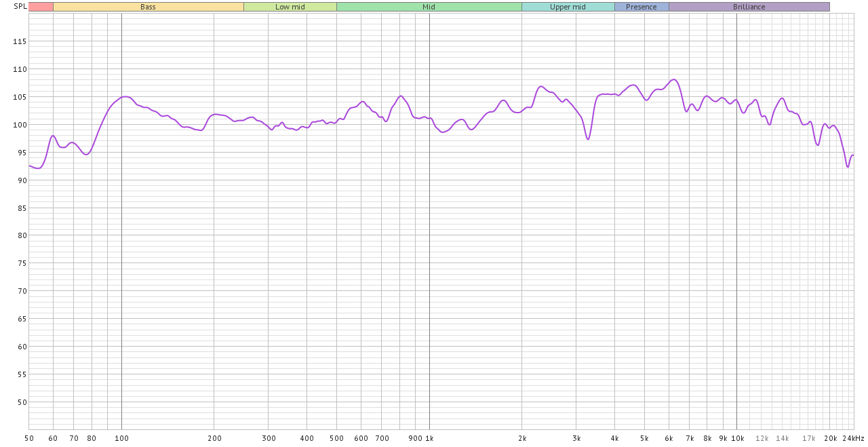Click the 20k frequency axis label
The width and height of the screenshot is (868, 447).
[831, 438]
